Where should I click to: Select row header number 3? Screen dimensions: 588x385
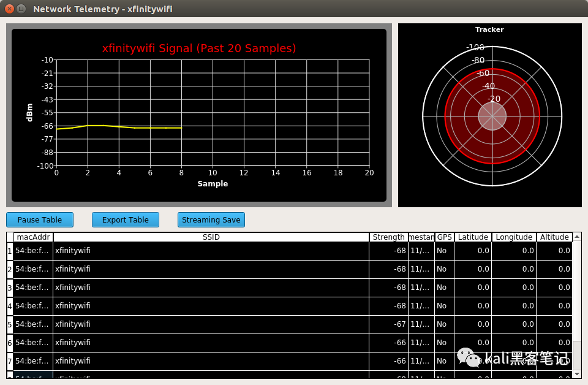click(x=10, y=288)
